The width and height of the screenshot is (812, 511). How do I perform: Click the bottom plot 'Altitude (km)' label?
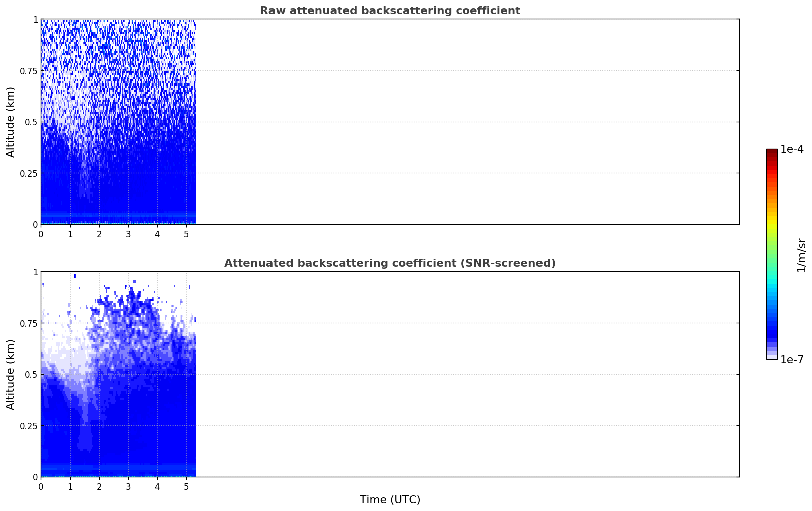(x=11, y=374)
